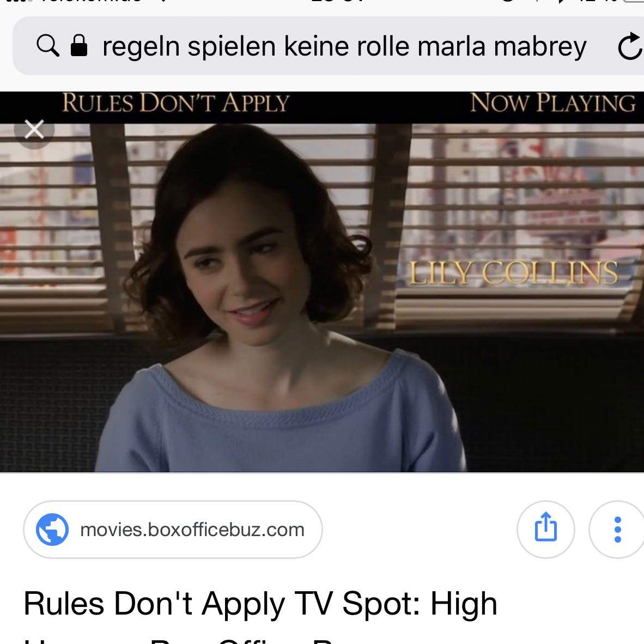Tap 'Rules Don't Apply' title in black banner
The width and height of the screenshot is (644, 644).
(176, 102)
